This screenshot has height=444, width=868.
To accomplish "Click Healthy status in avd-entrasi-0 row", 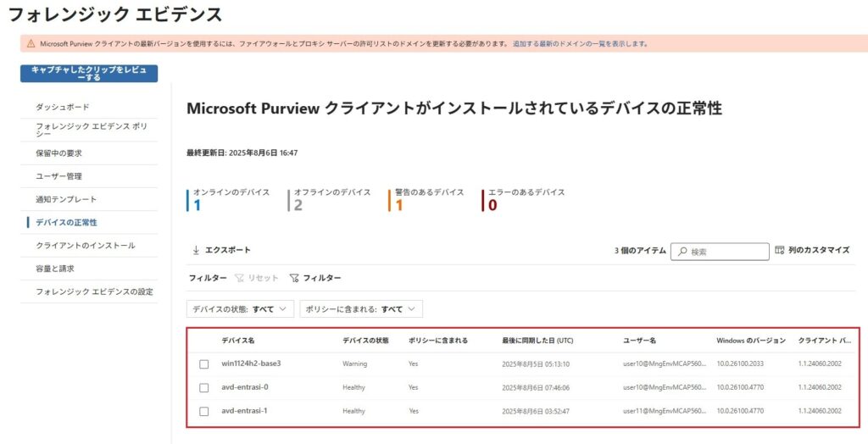I will click(x=353, y=387).
